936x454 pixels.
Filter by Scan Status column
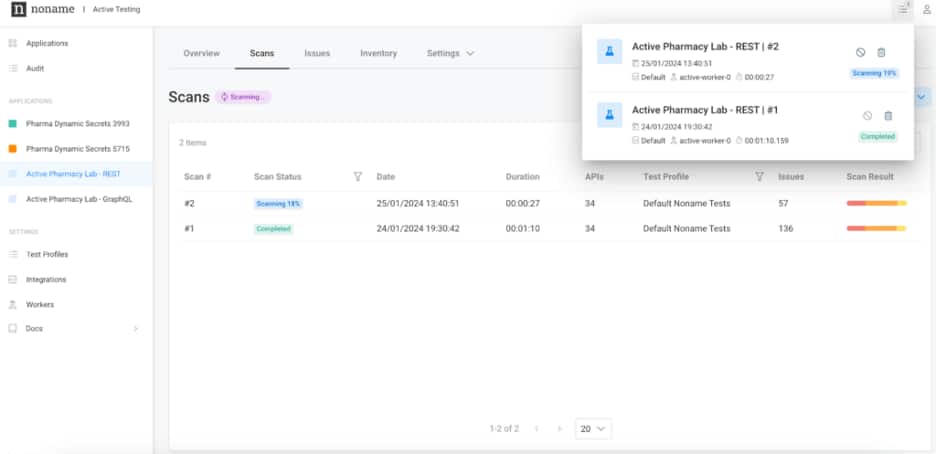pos(358,177)
